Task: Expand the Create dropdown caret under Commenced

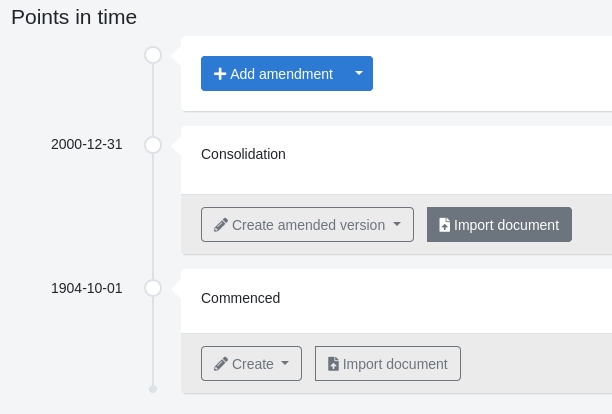Action: (285, 364)
